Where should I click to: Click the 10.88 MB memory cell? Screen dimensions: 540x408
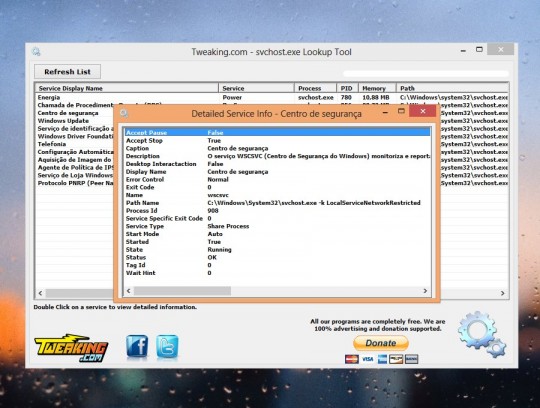click(x=375, y=97)
